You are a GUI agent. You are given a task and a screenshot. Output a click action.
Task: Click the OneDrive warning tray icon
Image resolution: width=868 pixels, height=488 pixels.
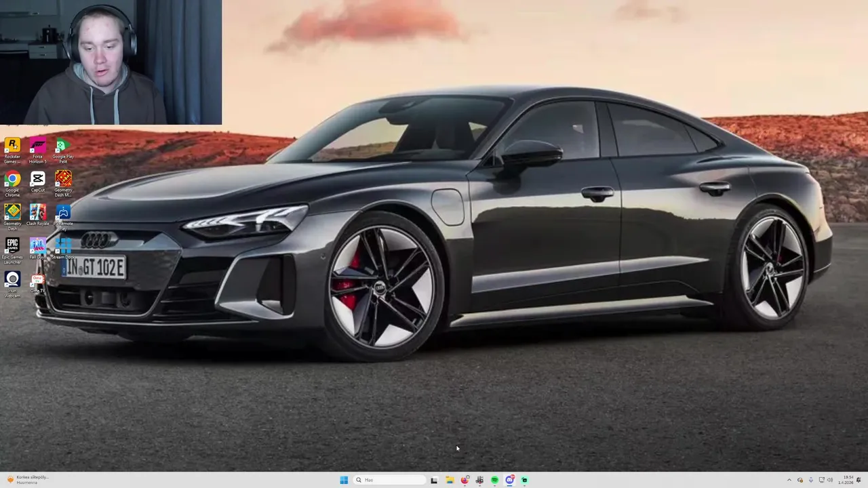800,480
